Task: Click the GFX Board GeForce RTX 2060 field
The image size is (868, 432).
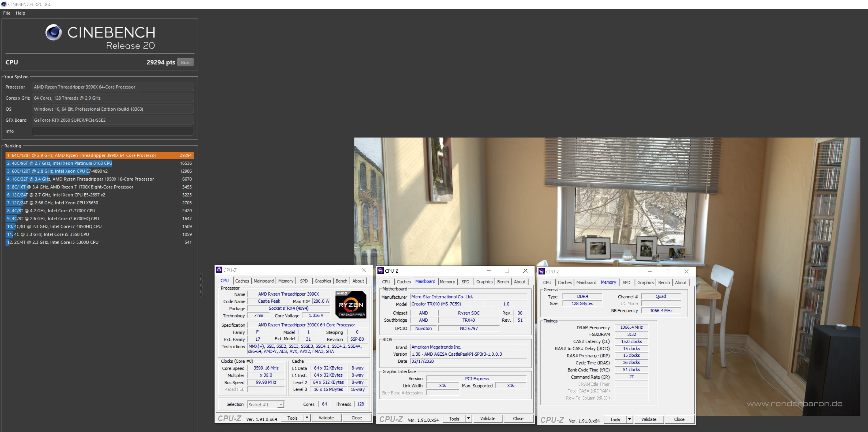Action: [113, 120]
